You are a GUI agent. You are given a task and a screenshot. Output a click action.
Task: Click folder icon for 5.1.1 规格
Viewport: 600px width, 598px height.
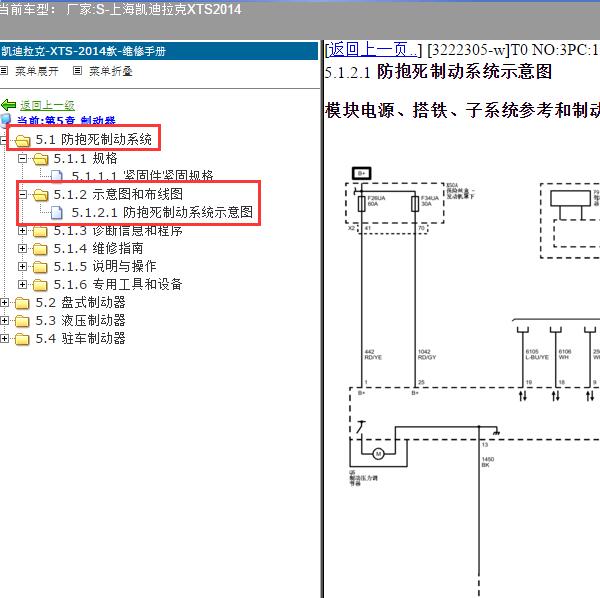(x=41, y=159)
